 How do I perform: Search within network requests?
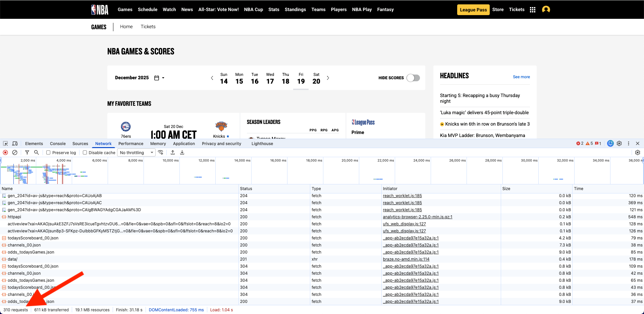[37, 152]
